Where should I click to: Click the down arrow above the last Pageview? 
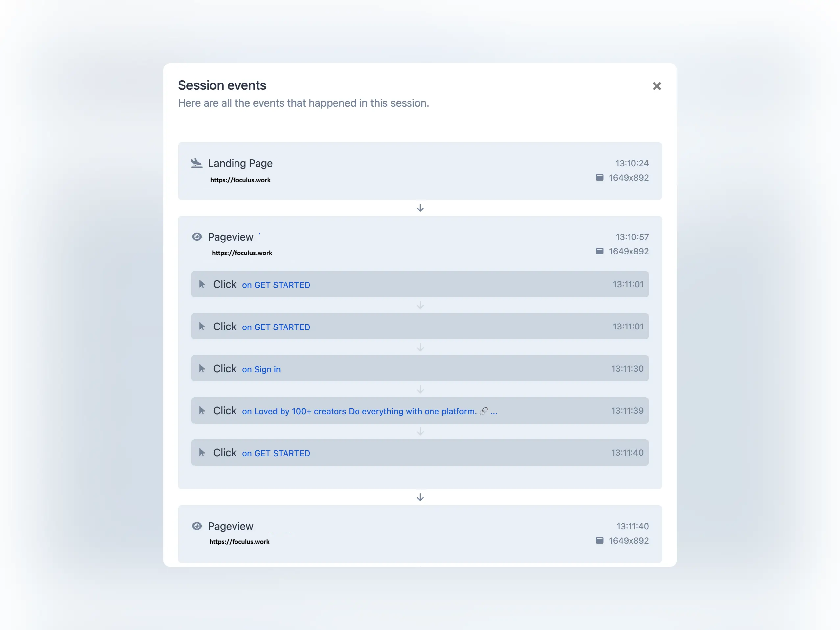(x=420, y=497)
